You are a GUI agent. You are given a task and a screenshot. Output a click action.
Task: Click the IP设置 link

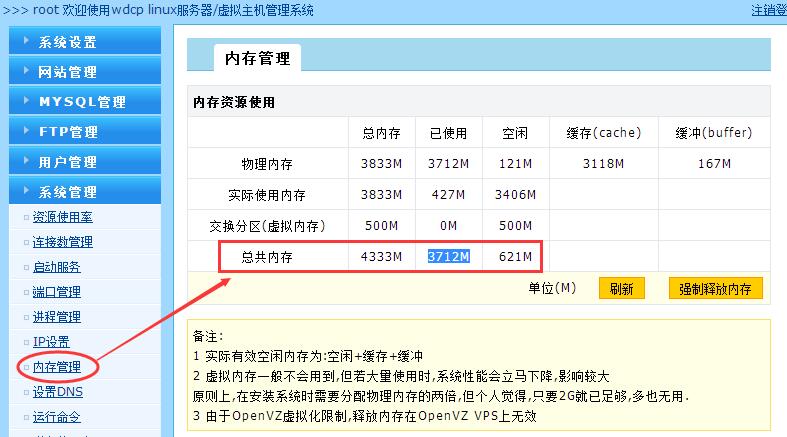click(51, 342)
